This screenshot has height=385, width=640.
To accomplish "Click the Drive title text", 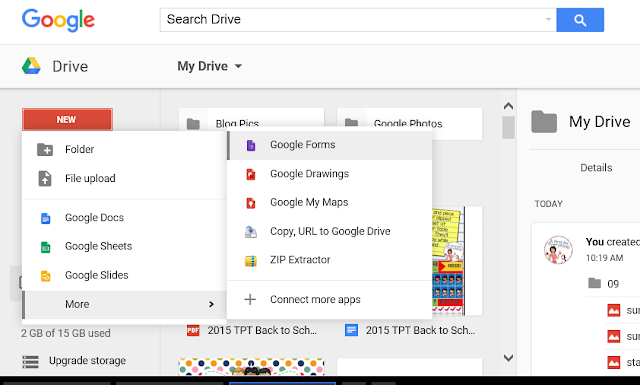I will pos(70,66).
